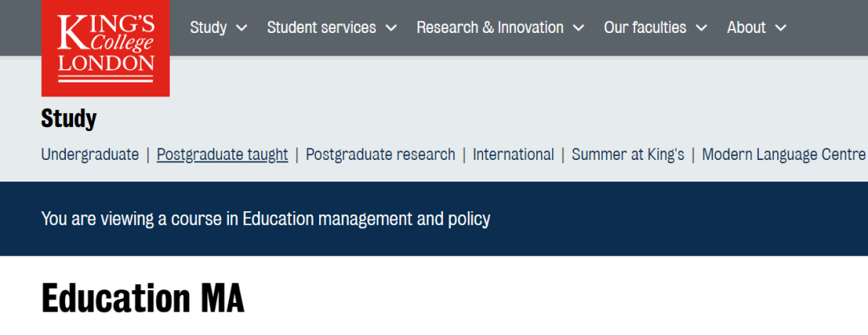The height and width of the screenshot is (335, 868).
Task: Open the Research & Innovation menu label
Action: pos(489,27)
